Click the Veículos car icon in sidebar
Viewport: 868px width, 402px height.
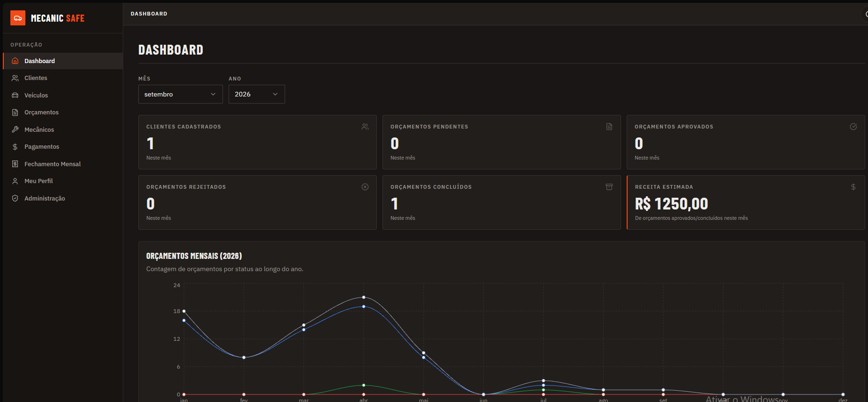[15, 95]
